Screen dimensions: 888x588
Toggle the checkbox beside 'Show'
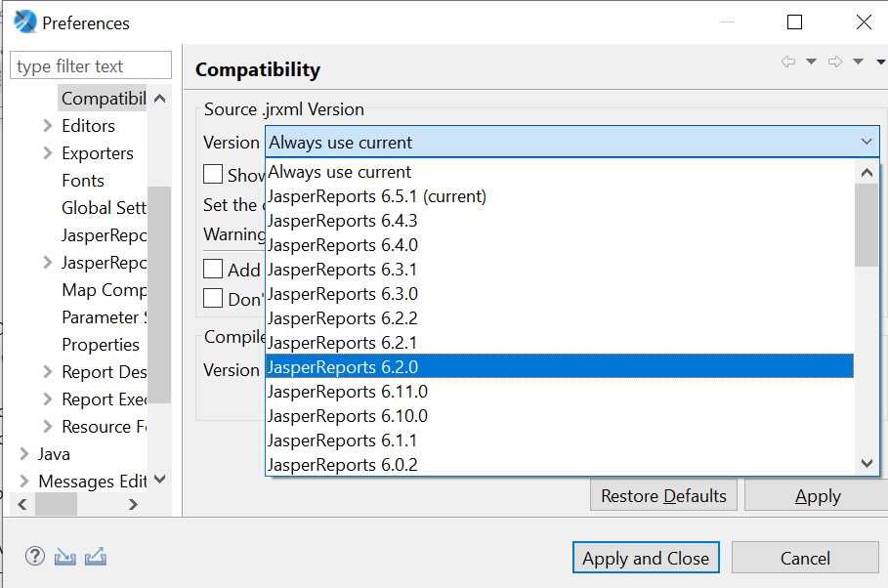point(213,174)
